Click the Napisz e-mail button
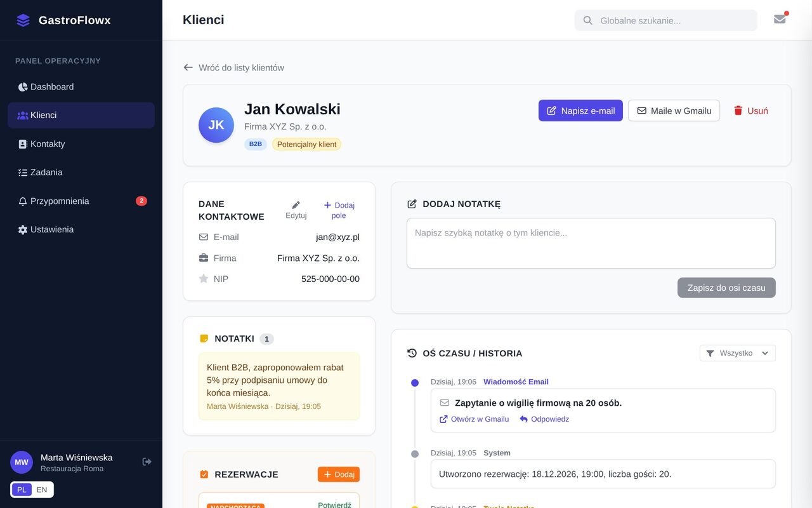The height and width of the screenshot is (508, 812). [580, 110]
